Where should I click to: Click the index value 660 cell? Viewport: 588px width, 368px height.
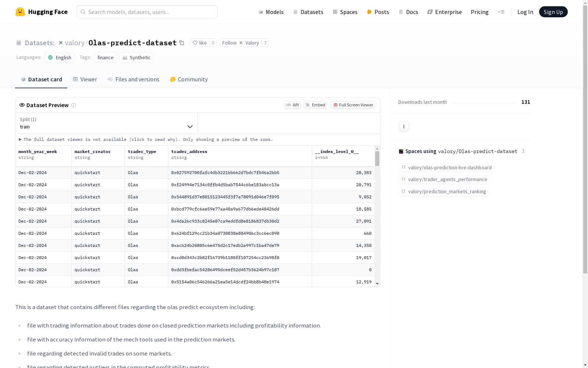tap(343, 233)
